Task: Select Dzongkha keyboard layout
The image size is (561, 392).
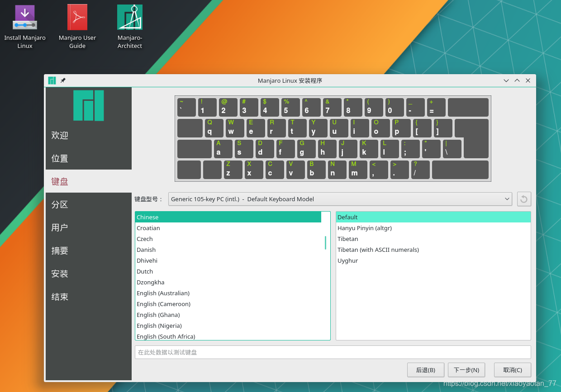Action: point(228,282)
